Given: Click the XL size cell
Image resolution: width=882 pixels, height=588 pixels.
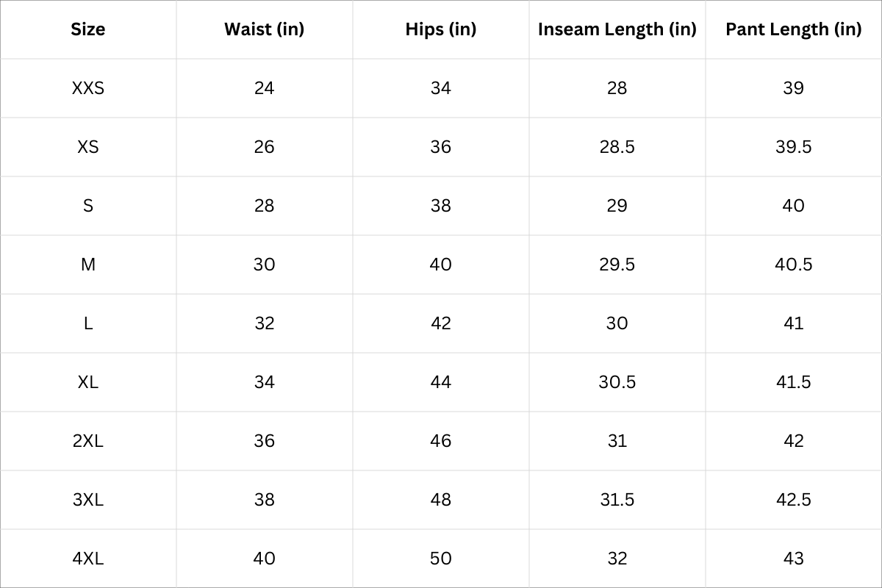Looking at the screenshot, I should (88, 382).
